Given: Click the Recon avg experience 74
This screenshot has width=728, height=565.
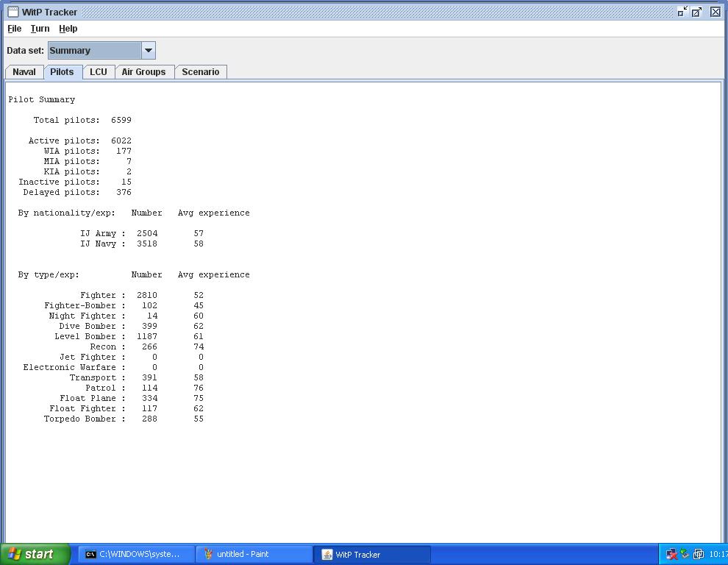Looking at the screenshot, I should click(199, 347).
